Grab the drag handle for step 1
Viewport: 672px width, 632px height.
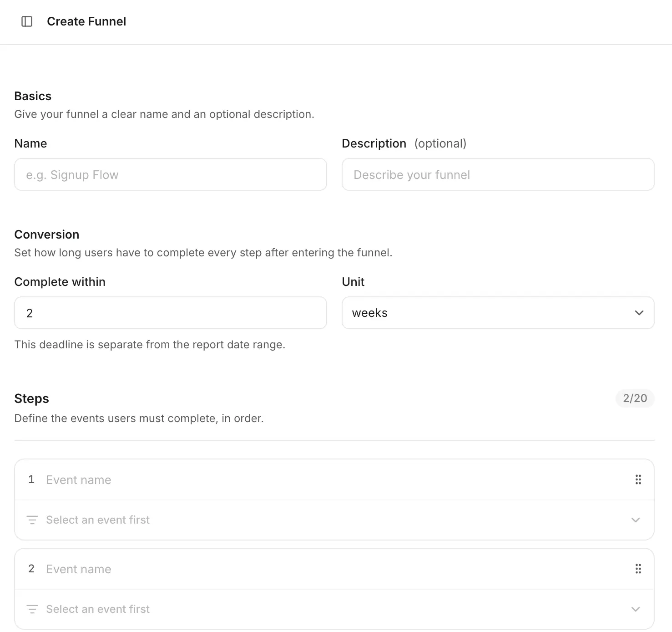(x=638, y=479)
